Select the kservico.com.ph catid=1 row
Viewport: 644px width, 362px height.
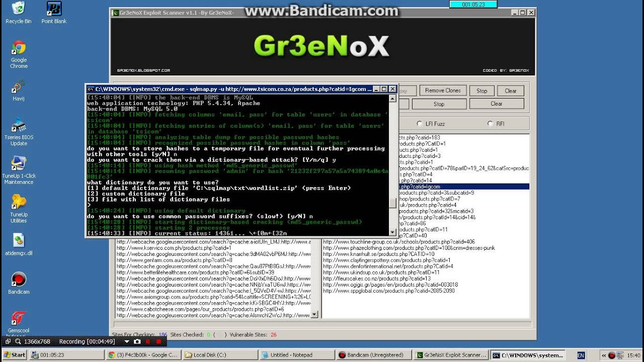[x=174, y=248]
